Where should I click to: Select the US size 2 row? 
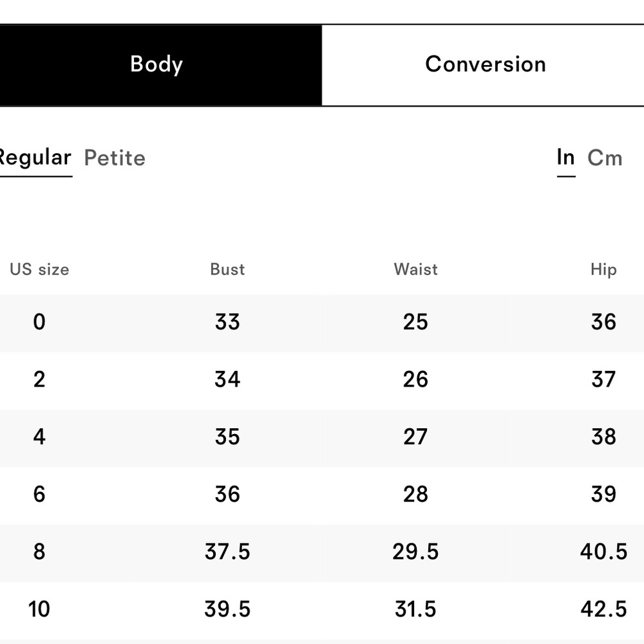tap(322, 381)
